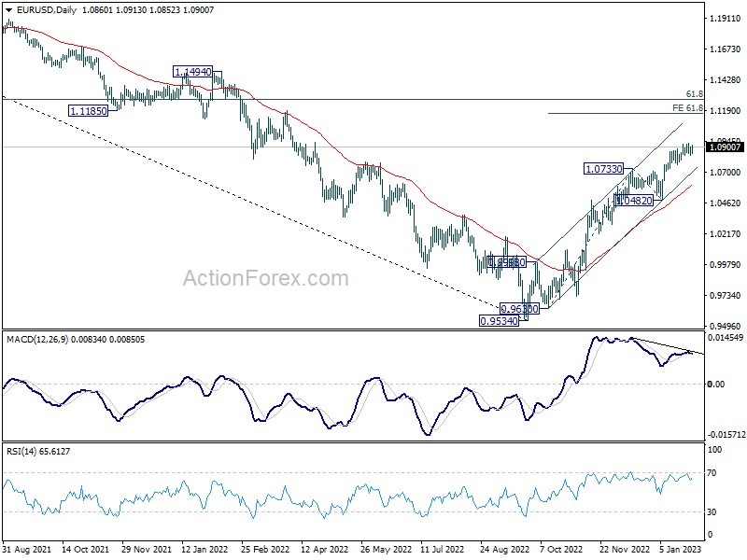Click the 31 Aug 2021 date marker
The image size is (747, 560).
tap(27, 549)
